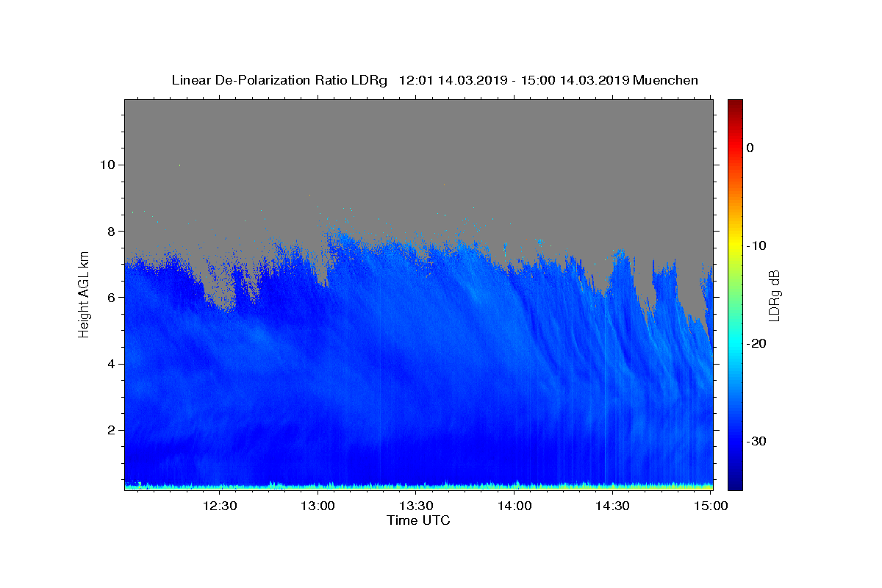The image size is (882, 588).
Task: Click the "Muenchen" location text in title
Action: point(665,80)
